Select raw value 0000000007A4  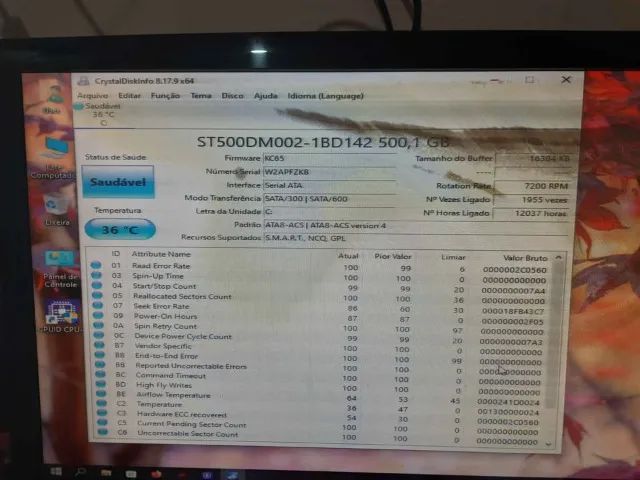[x=513, y=291]
